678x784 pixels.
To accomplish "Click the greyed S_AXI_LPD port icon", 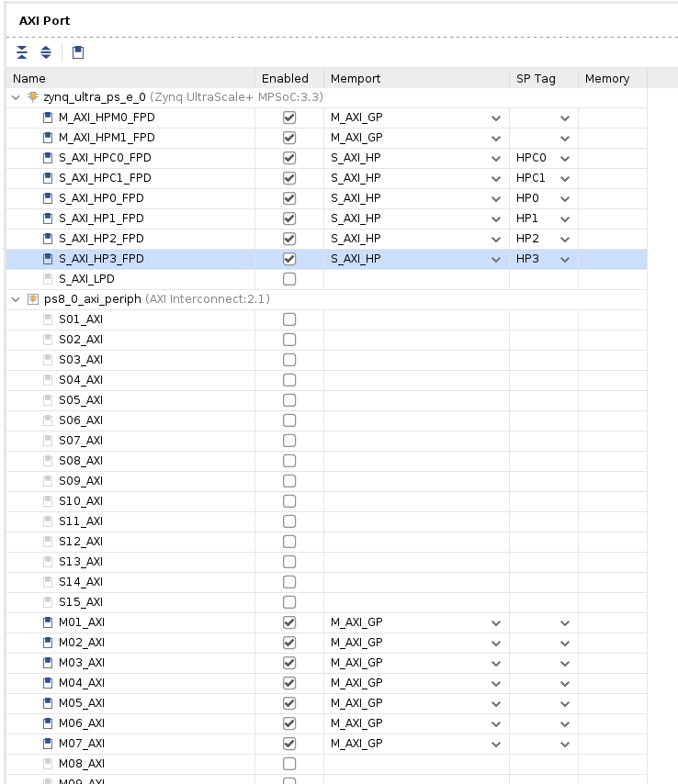I will pyautogui.click(x=48, y=279).
